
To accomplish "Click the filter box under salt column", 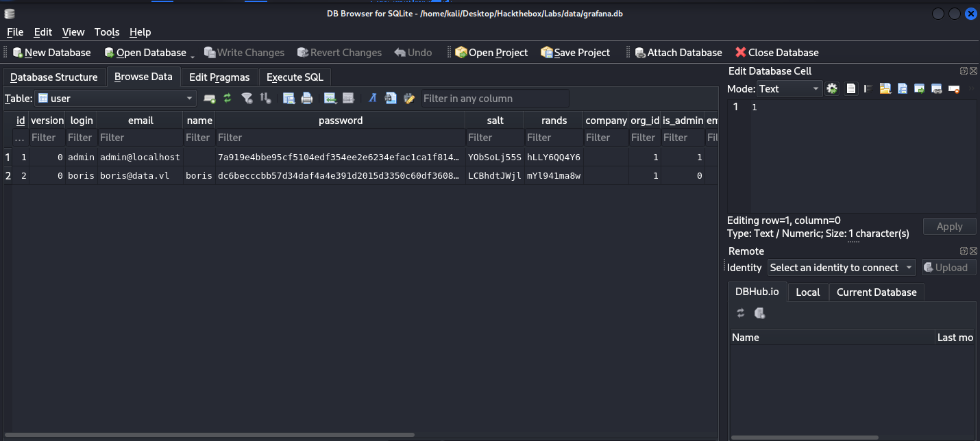I will (494, 138).
